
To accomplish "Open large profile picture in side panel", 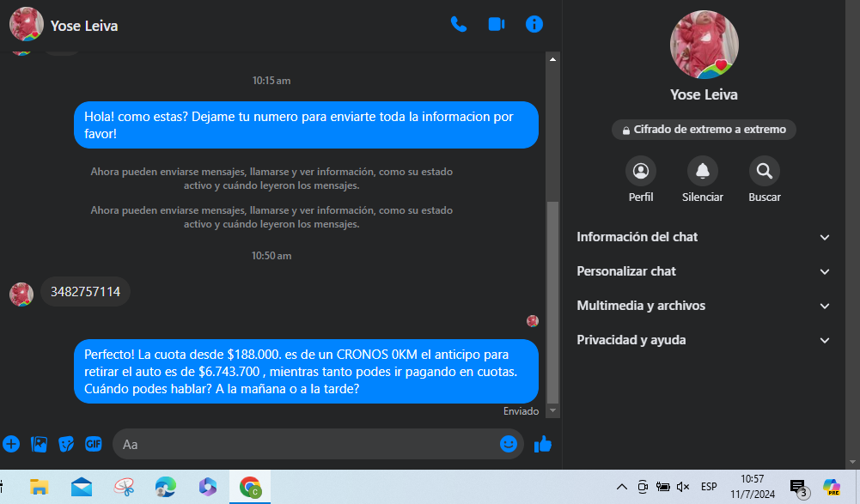I will tap(704, 45).
